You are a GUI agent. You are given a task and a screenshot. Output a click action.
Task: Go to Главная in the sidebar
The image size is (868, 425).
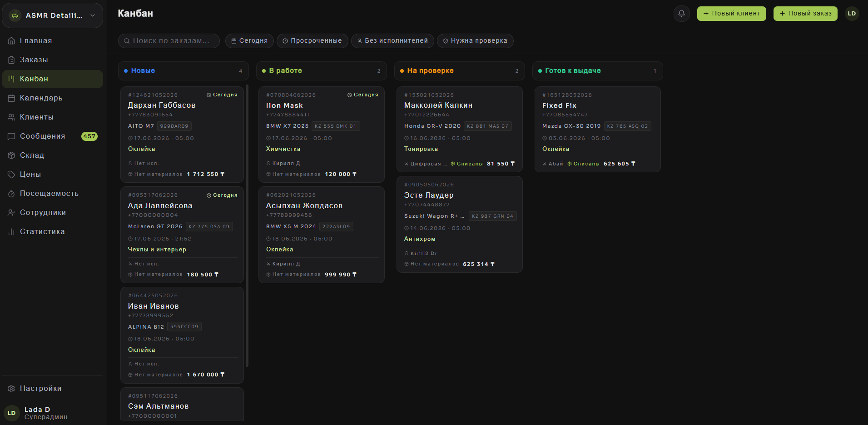(x=53, y=41)
